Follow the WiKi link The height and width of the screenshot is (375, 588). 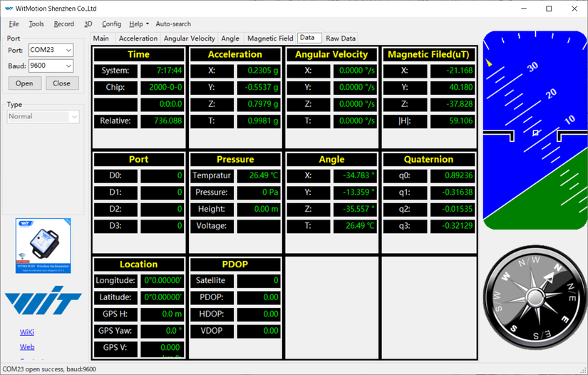tap(27, 332)
